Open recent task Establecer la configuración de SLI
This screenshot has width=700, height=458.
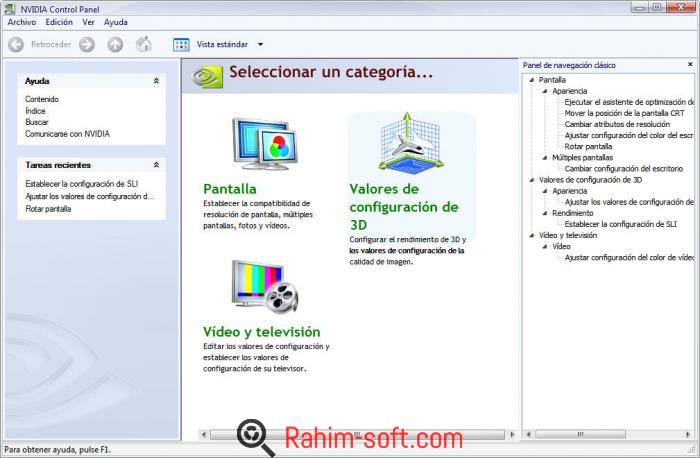click(82, 183)
